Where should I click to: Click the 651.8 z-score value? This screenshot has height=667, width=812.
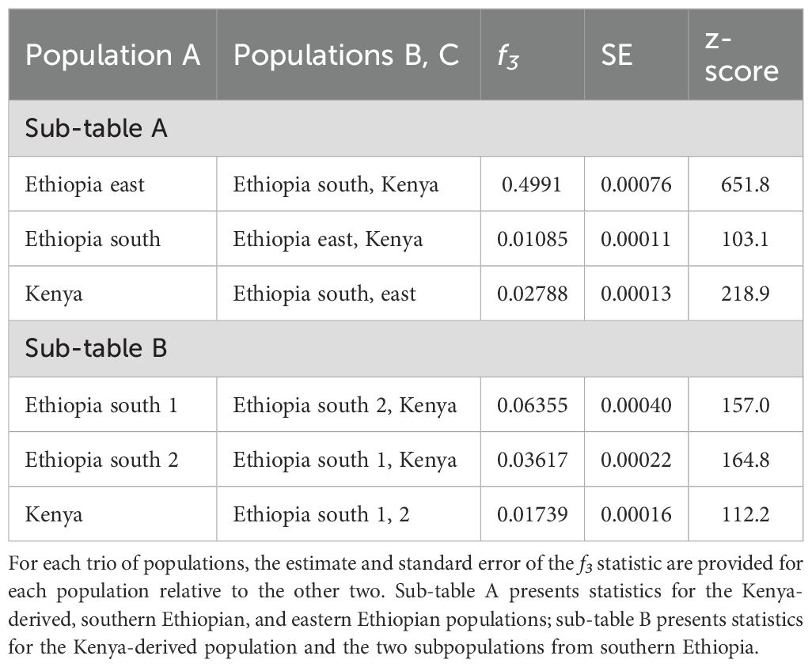(745, 185)
